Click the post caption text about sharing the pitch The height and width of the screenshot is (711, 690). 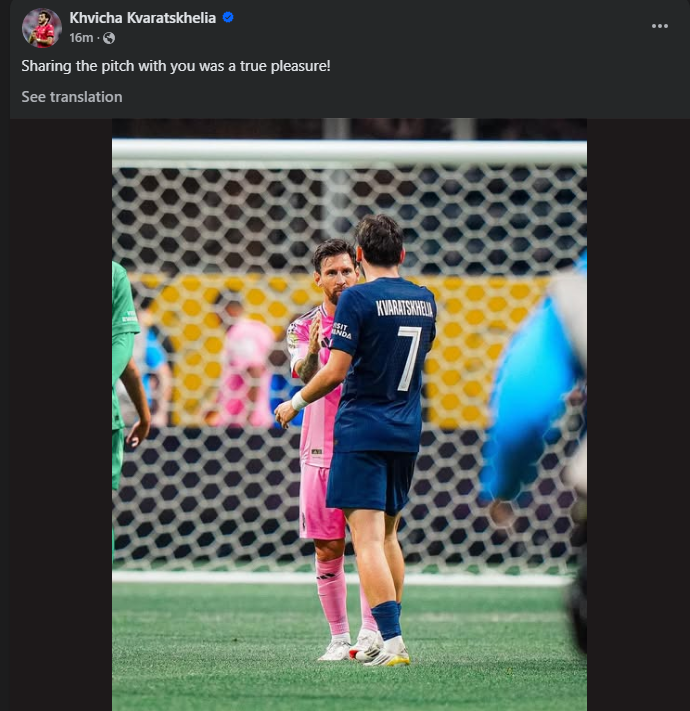click(x=176, y=66)
